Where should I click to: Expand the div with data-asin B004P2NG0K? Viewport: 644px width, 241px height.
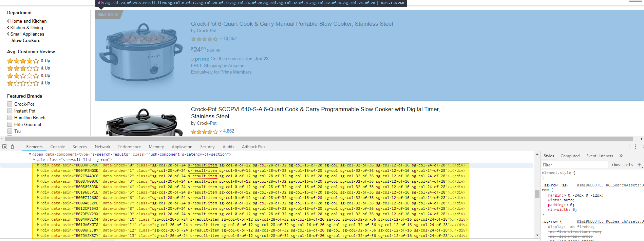pyautogui.click(x=38, y=170)
